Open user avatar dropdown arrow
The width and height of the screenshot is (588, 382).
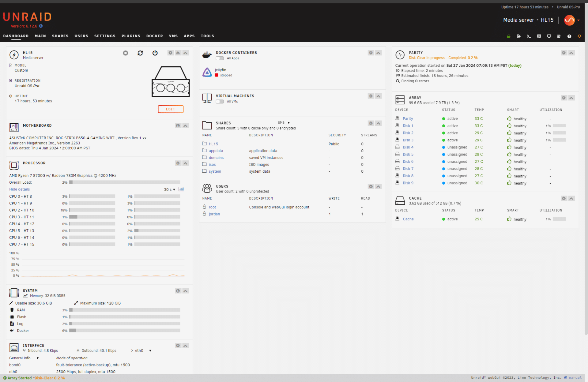(x=579, y=20)
